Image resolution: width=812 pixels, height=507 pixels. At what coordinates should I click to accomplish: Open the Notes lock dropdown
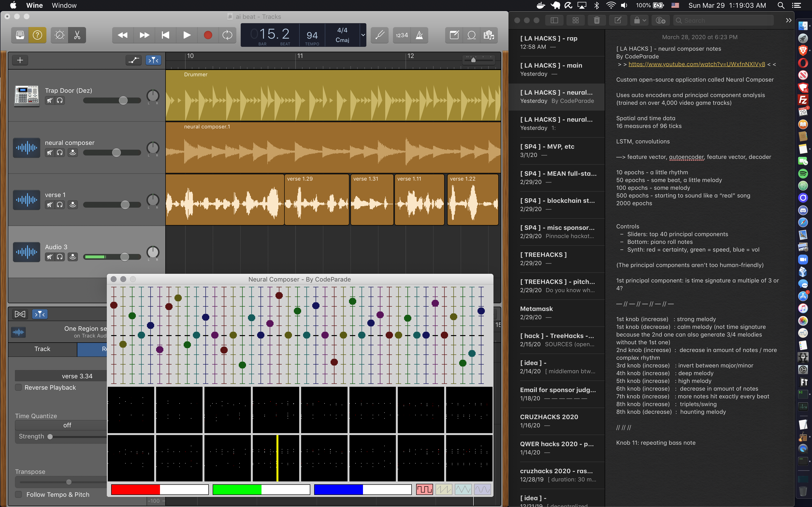(x=640, y=21)
